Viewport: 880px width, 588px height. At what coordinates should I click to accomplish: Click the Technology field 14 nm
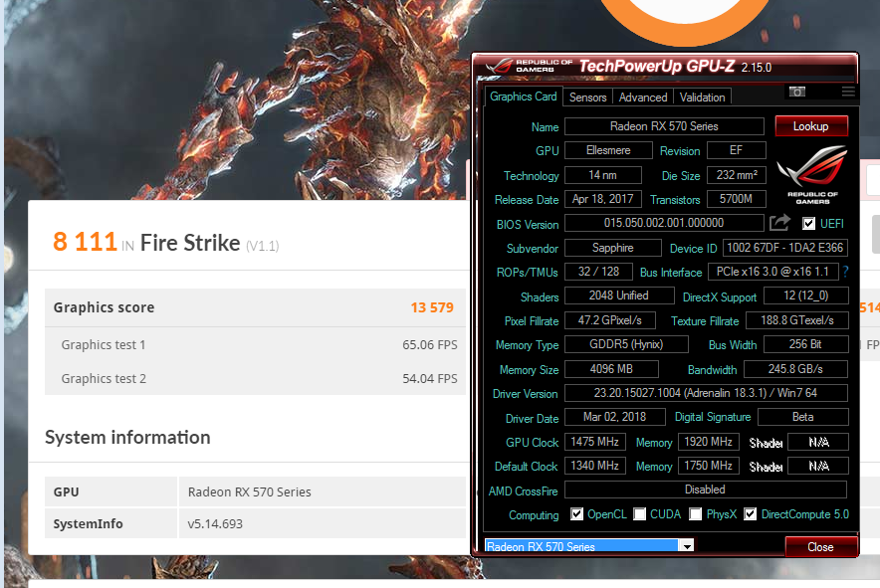[602, 175]
